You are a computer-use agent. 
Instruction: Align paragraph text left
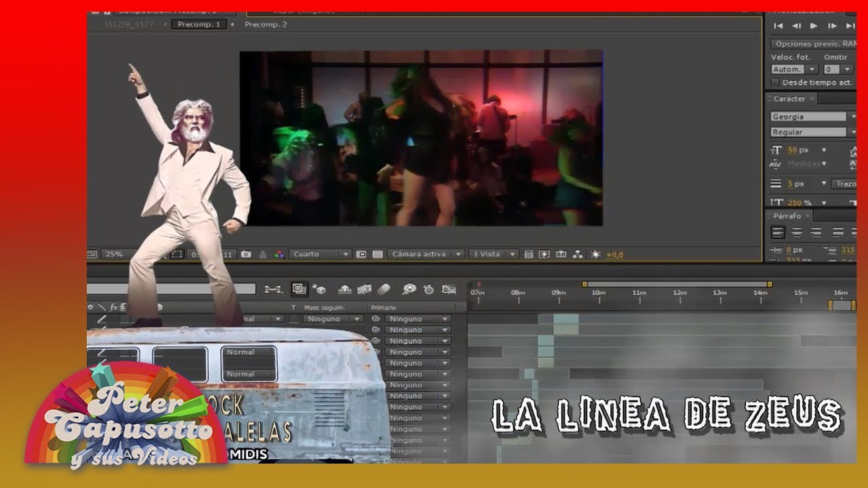click(778, 232)
